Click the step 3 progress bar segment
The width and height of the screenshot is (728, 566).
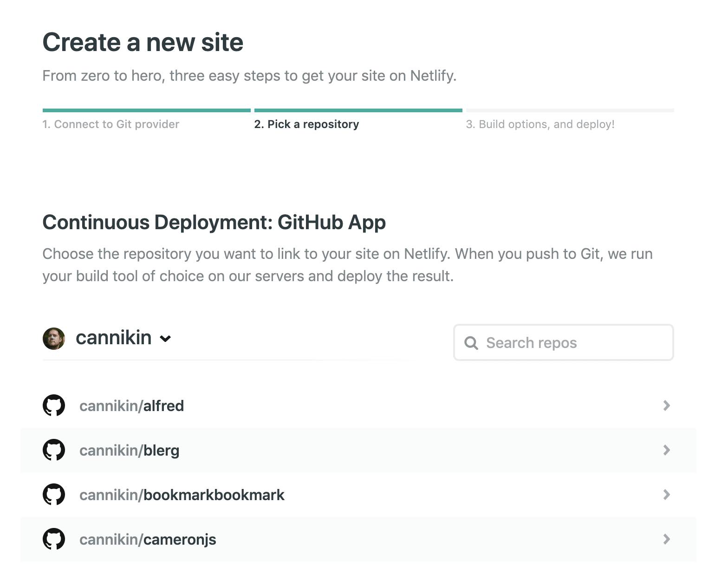click(x=570, y=110)
